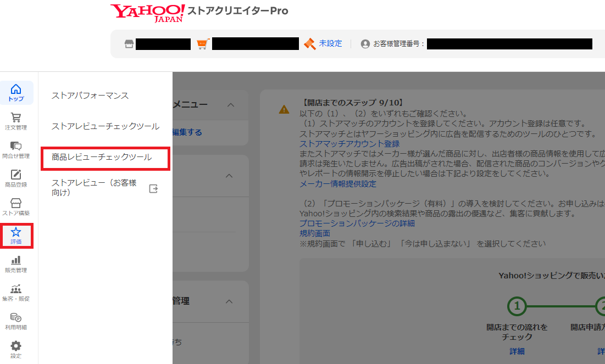
Task: Open 利用明細 coins icon in sidebar
Action: (x=16, y=321)
